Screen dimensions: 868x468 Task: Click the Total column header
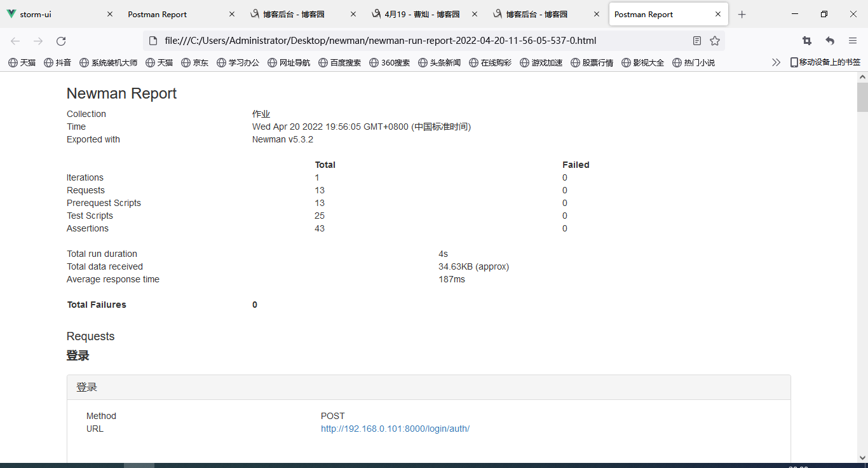(x=325, y=165)
